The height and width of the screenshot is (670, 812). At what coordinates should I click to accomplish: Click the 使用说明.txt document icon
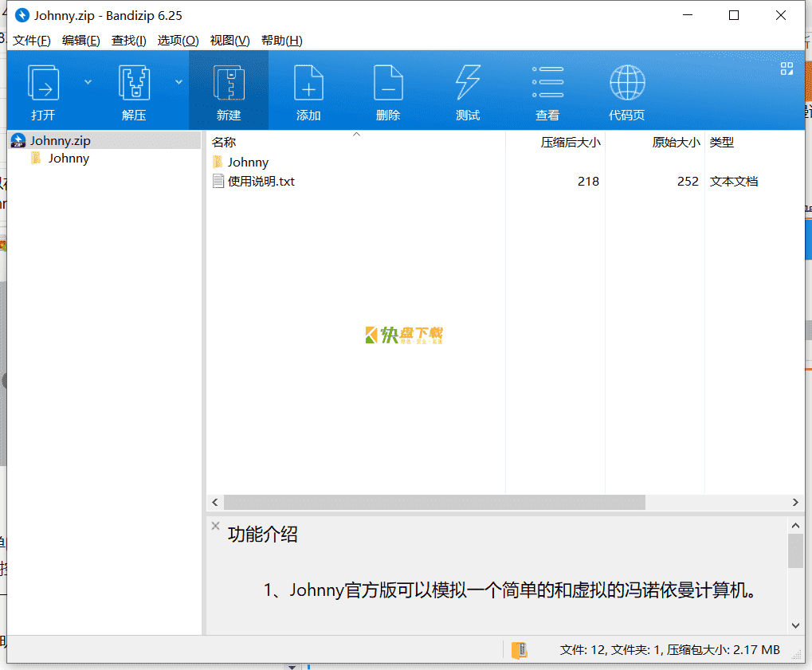218,181
